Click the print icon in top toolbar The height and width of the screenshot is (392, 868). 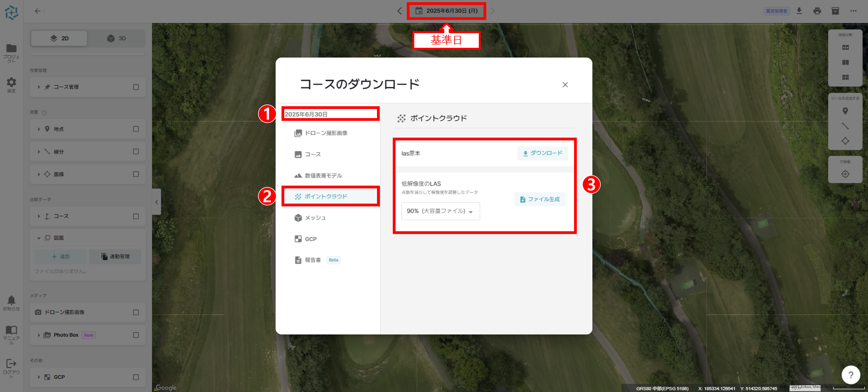[817, 11]
